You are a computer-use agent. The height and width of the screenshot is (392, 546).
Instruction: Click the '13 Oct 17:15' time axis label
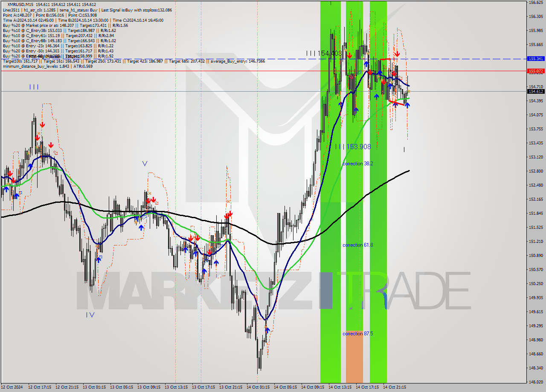tap(203, 387)
